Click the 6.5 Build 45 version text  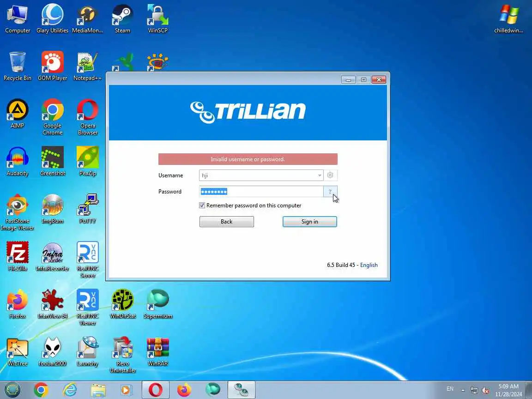tap(341, 265)
